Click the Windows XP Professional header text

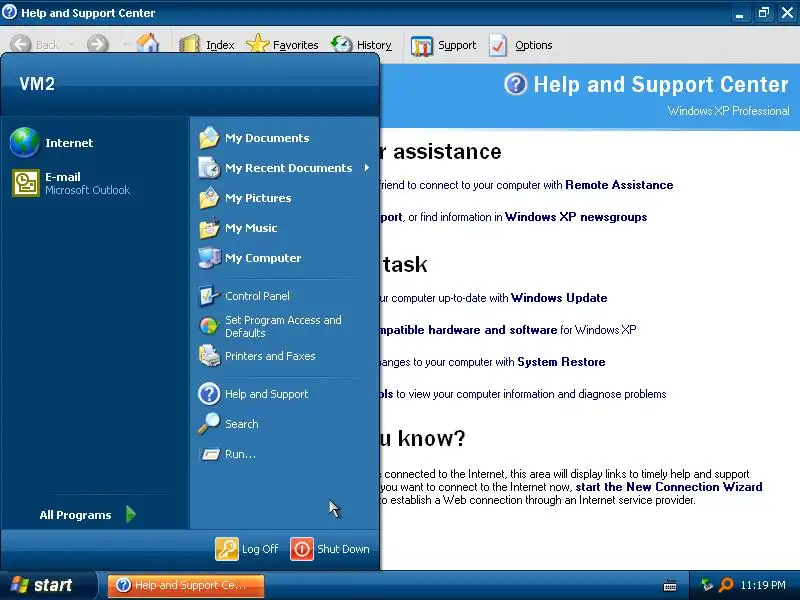[x=728, y=111]
